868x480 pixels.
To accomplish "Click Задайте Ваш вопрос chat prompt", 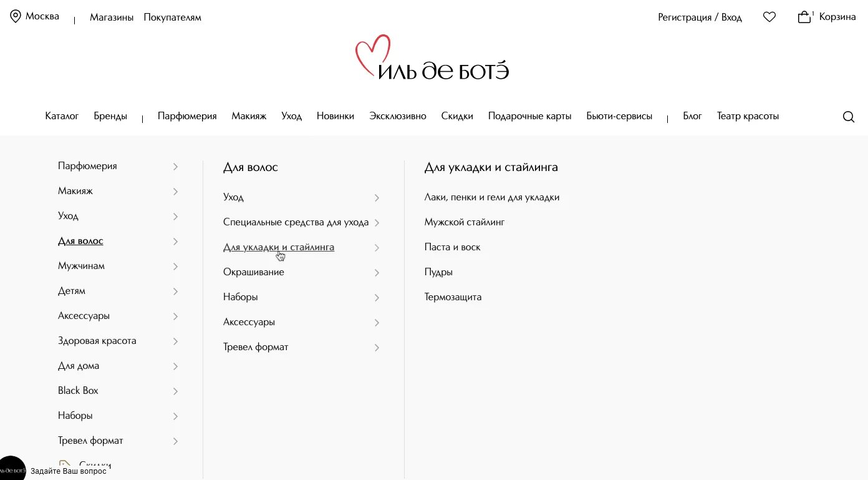I will click(69, 471).
